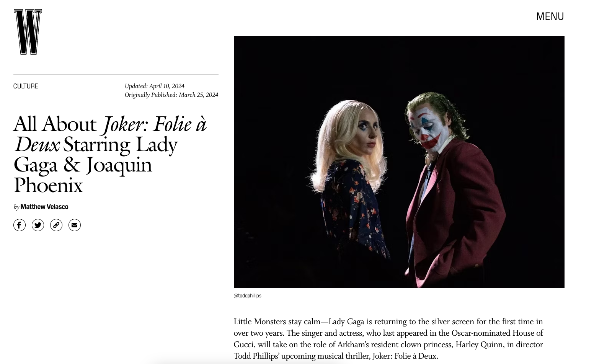Viewport: 594px width, 364px height.
Task: Share the article on Twitter
Action: click(x=38, y=225)
